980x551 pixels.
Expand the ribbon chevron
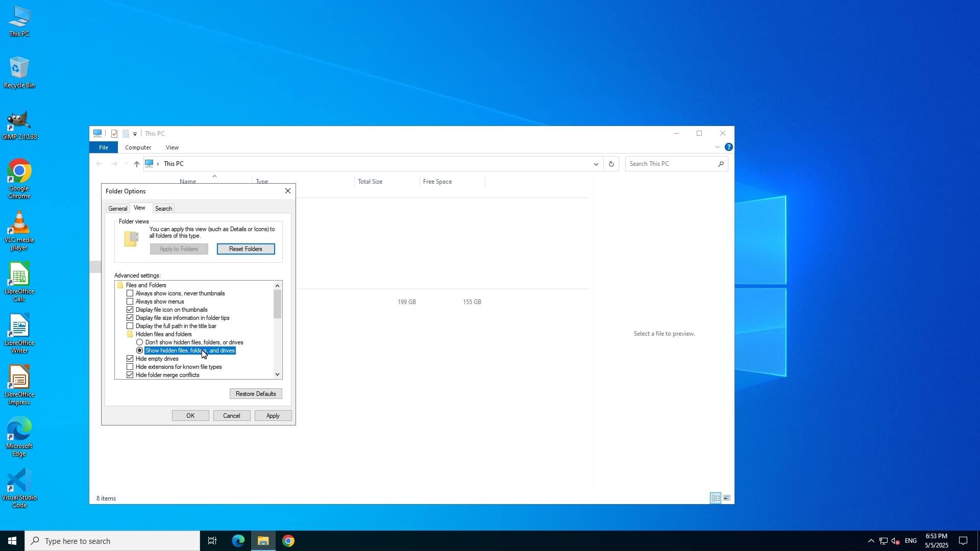coord(717,147)
